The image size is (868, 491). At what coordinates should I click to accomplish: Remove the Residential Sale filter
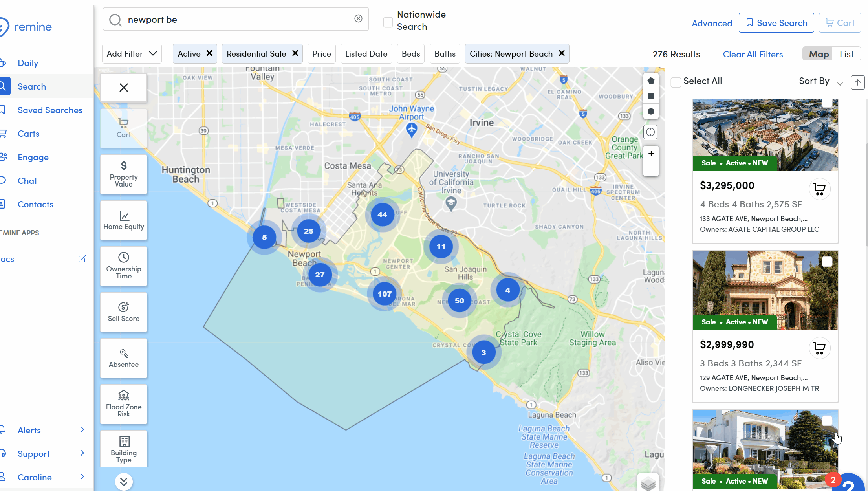(295, 53)
